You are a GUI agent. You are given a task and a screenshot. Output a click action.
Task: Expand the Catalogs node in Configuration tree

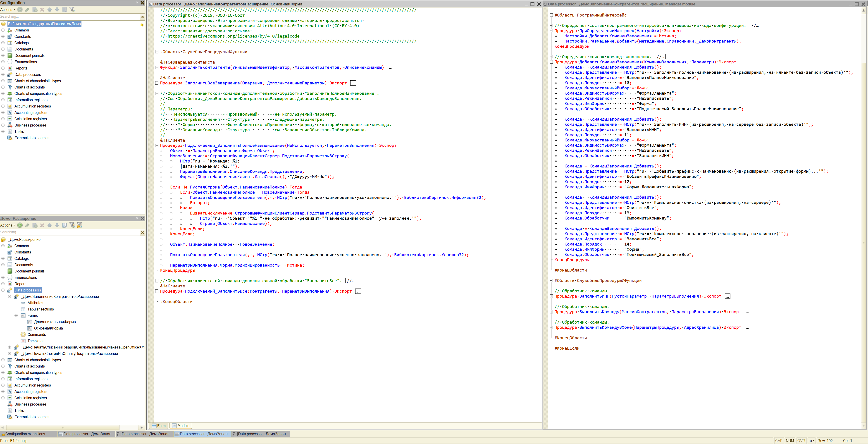click(3, 43)
